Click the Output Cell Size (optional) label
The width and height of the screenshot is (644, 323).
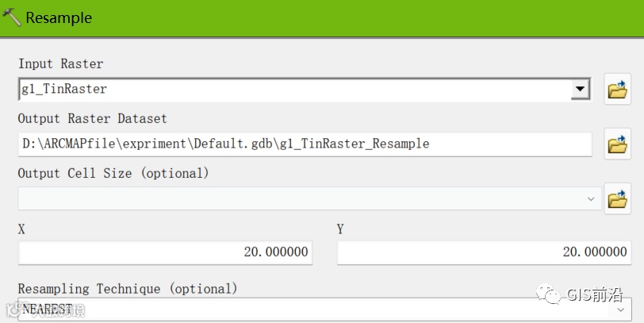pyautogui.click(x=113, y=173)
